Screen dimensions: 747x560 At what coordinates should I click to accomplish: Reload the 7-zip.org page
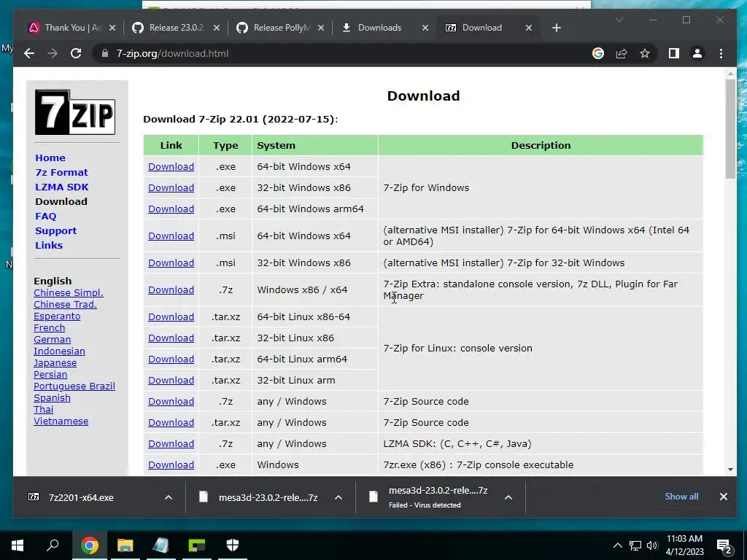(x=76, y=53)
